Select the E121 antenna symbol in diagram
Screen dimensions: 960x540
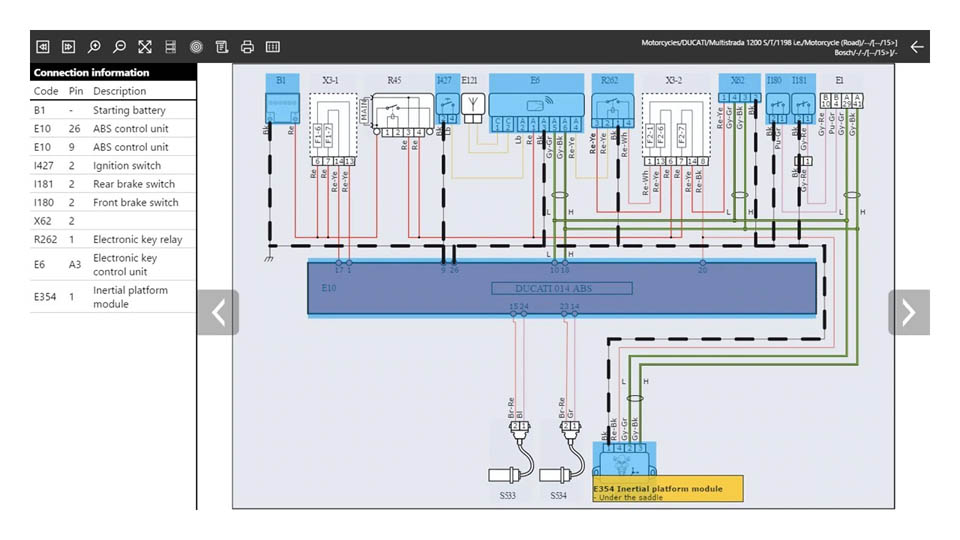[473, 108]
